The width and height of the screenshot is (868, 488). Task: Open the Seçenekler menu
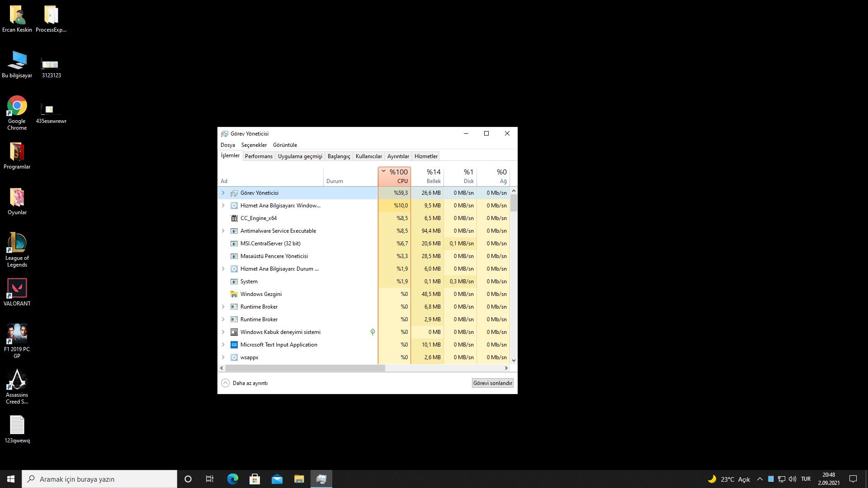254,145
